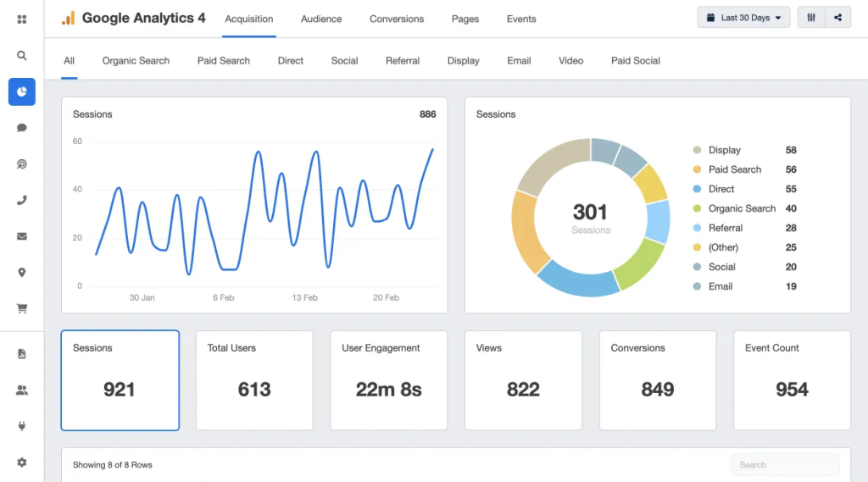
Task: Select the Email sub-tab
Action: (519, 61)
